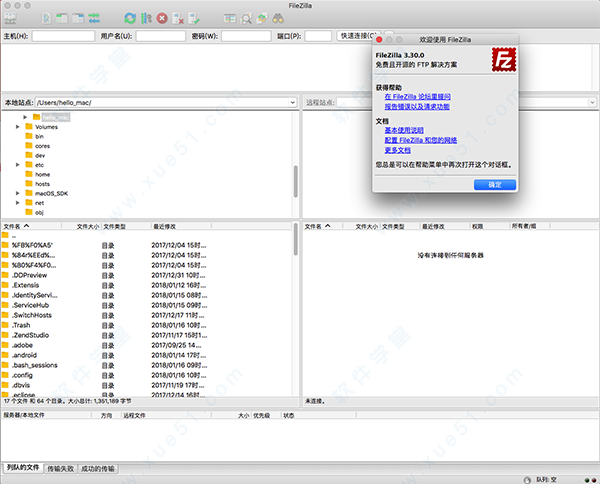Expand the etc tree node
This screenshot has height=484, width=600.
18,165
